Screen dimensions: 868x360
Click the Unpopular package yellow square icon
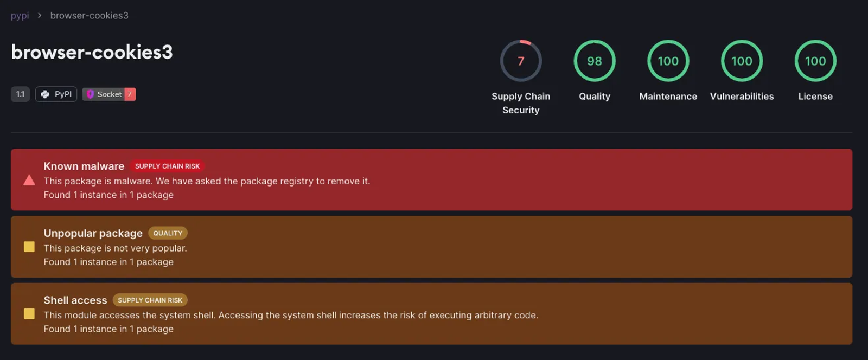coord(29,247)
